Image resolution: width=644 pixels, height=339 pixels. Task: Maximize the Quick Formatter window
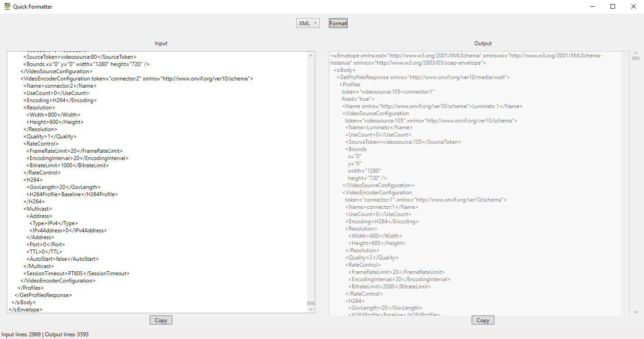(613, 6)
